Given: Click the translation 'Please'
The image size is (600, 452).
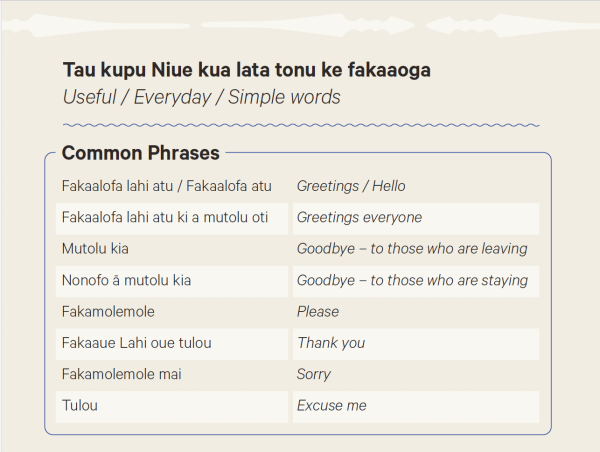Looking at the screenshot, I should [318, 312].
